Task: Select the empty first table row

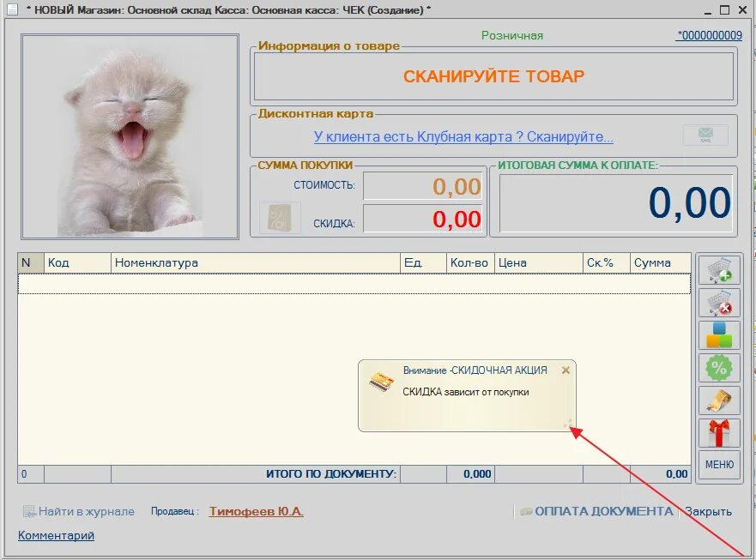Action: pyautogui.click(x=354, y=284)
